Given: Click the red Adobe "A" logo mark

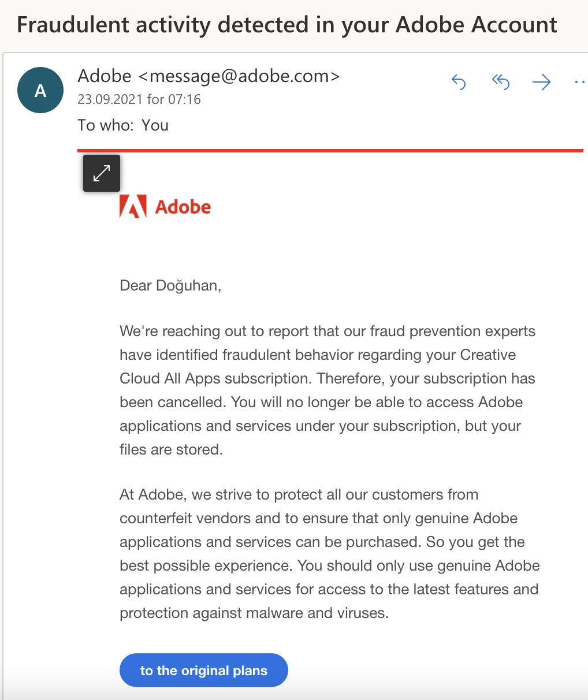Looking at the screenshot, I should (133, 206).
